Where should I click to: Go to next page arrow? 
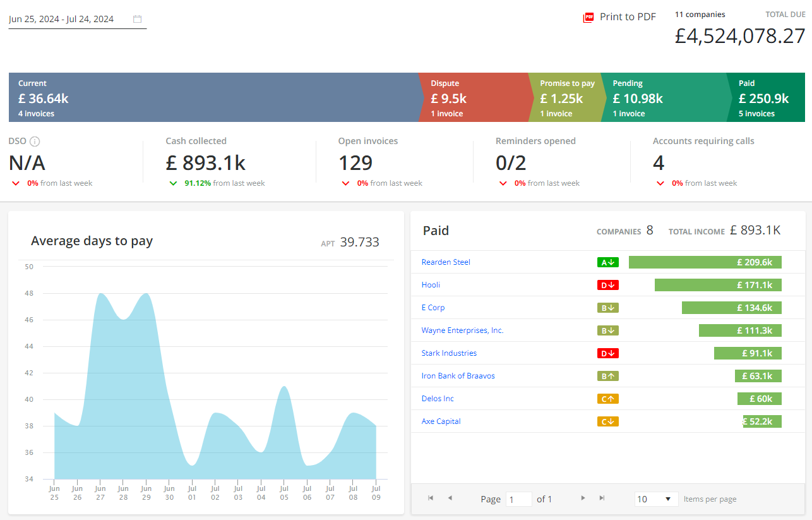click(583, 499)
